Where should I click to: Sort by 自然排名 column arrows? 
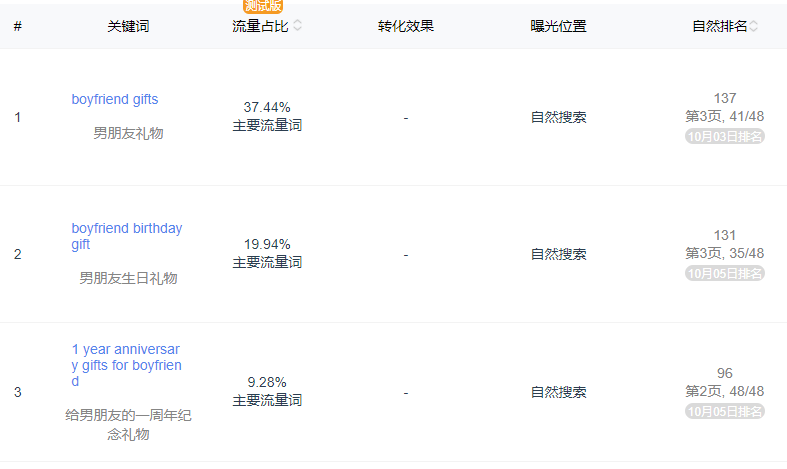pyautogui.click(x=753, y=26)
